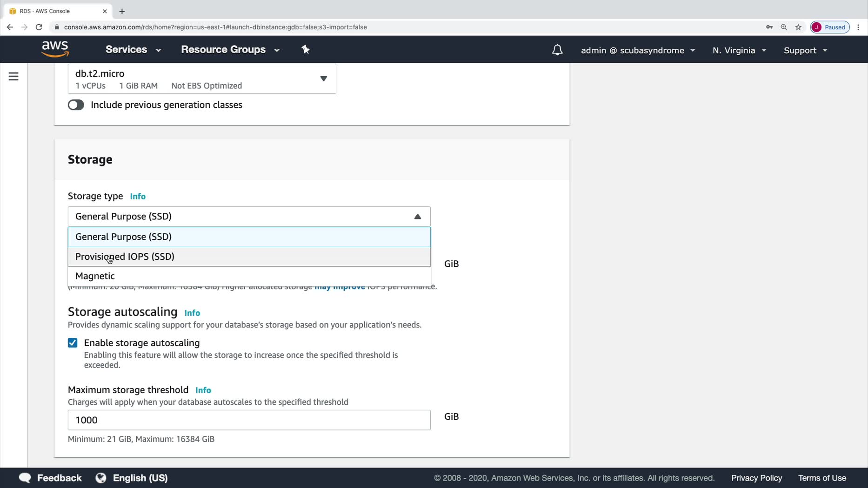Uncheck Enable storage autoscaling
The height and width of the screenshot is (488, 868).
[x=73, y=343]
